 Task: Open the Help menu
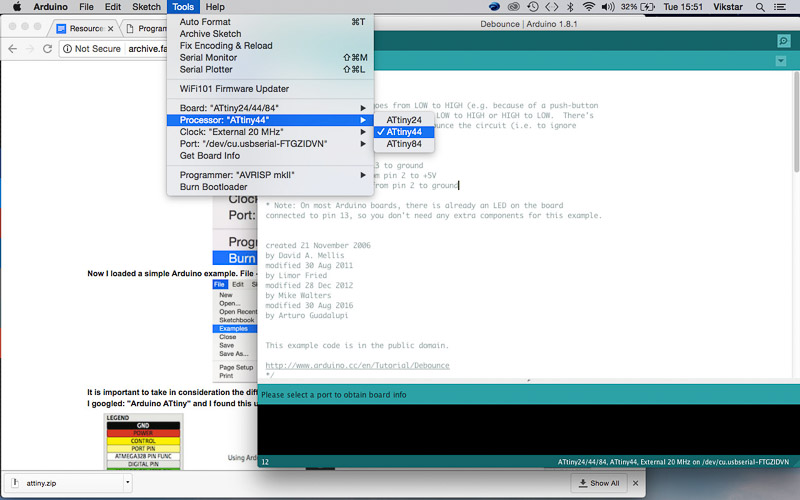click(215, 7)
